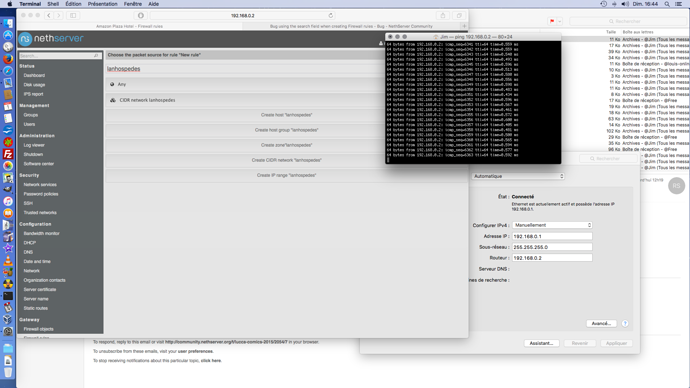Go back in Safari toolbar
Screen dimensions: 690x388
[x=48, y=15]
